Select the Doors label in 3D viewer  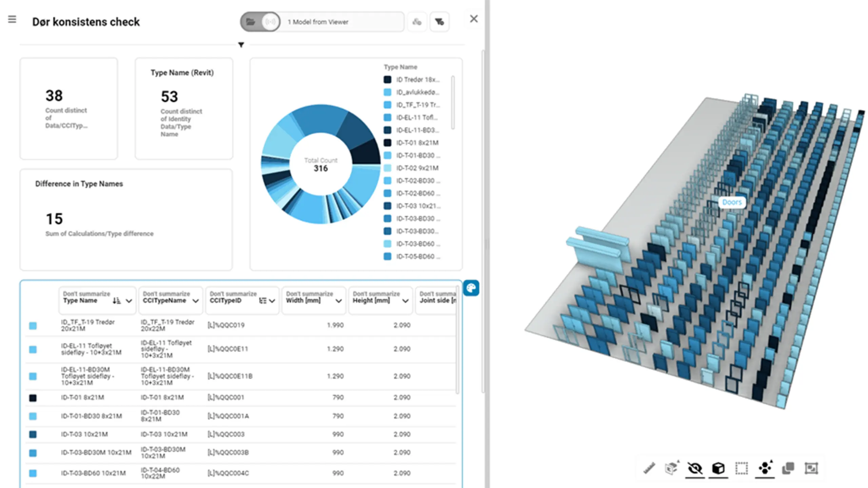point(732,202)
